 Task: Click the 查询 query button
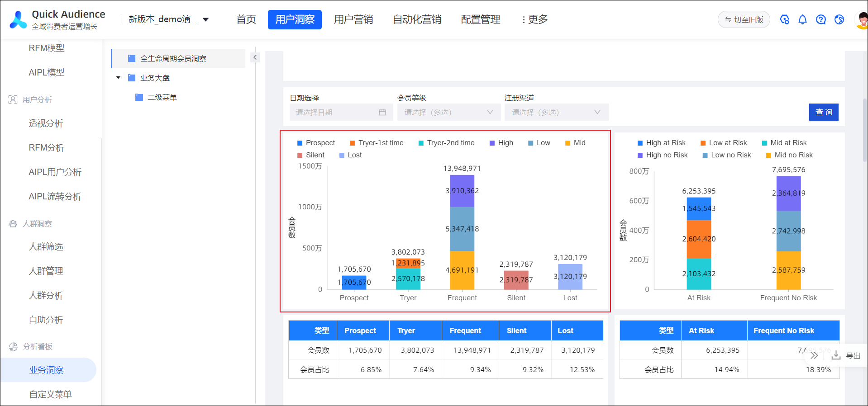(x=824, y=112)
